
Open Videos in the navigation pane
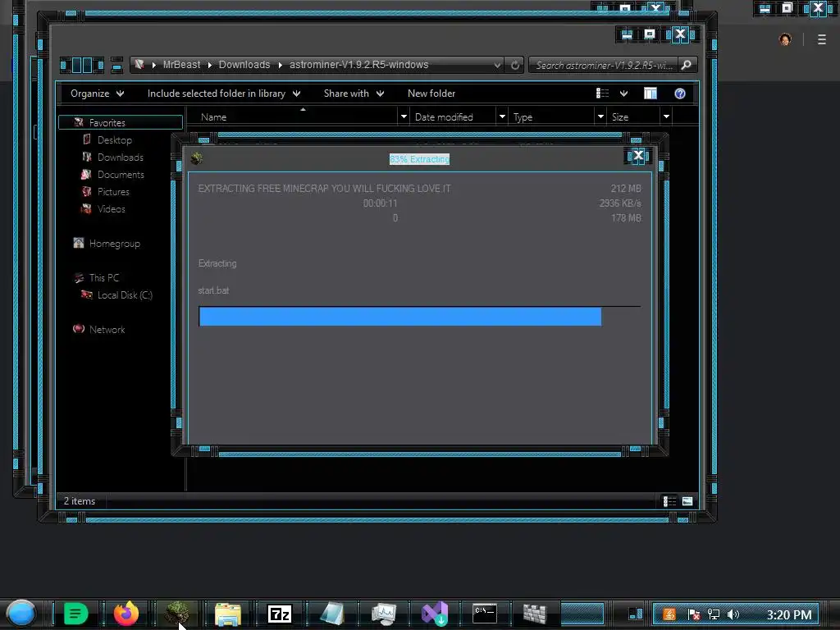point(111,209)
